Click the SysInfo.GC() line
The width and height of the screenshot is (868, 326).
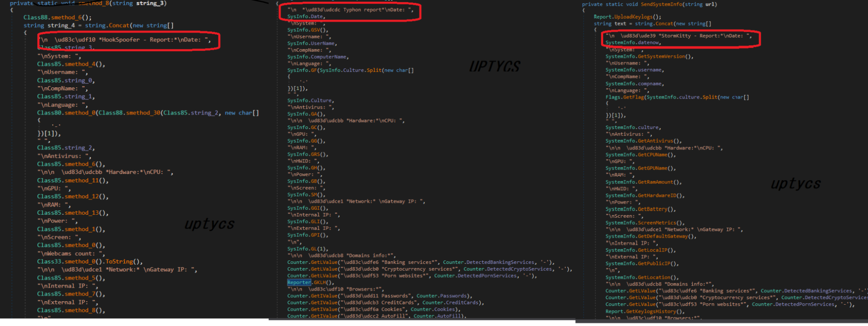(x=306, y=127)
